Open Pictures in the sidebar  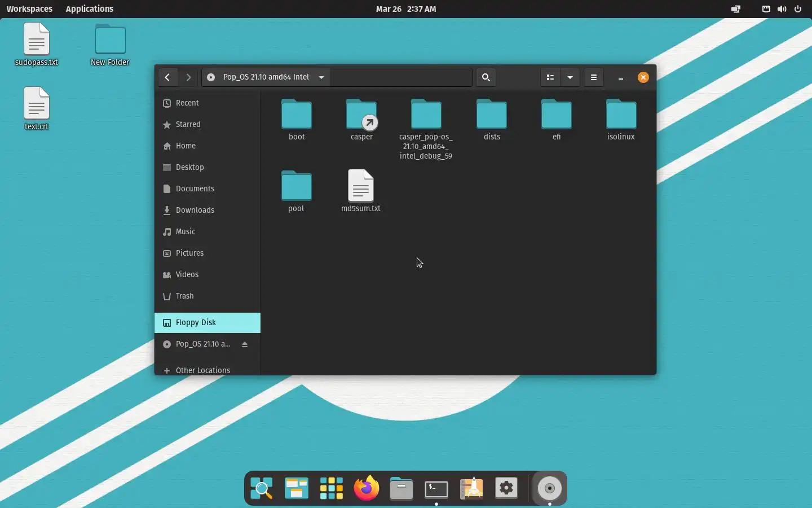[x=208, y=253]
